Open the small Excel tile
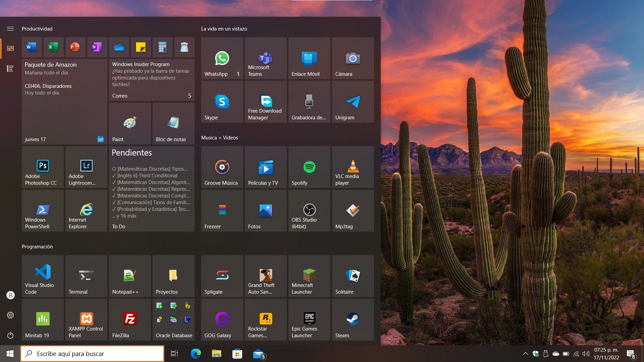 tap(53, 47)
